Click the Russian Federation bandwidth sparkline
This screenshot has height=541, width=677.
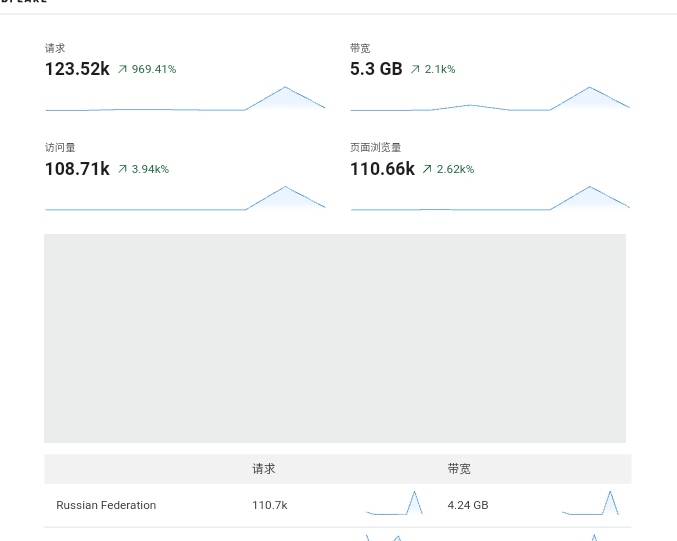pos(590,503)
